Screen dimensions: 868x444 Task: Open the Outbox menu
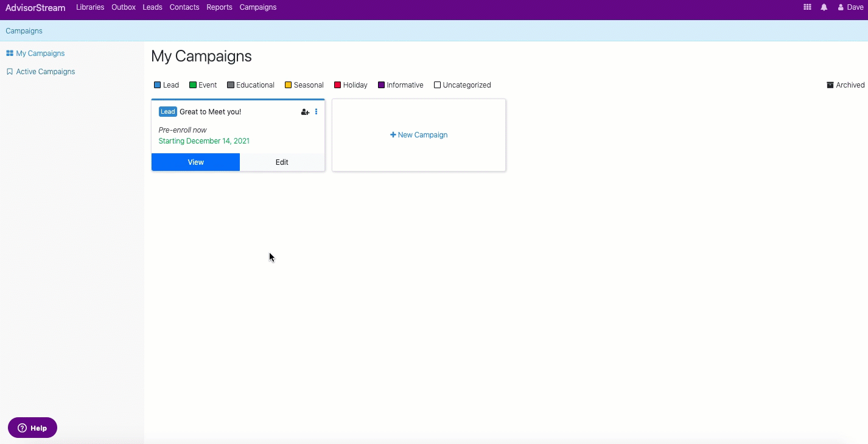124,7
